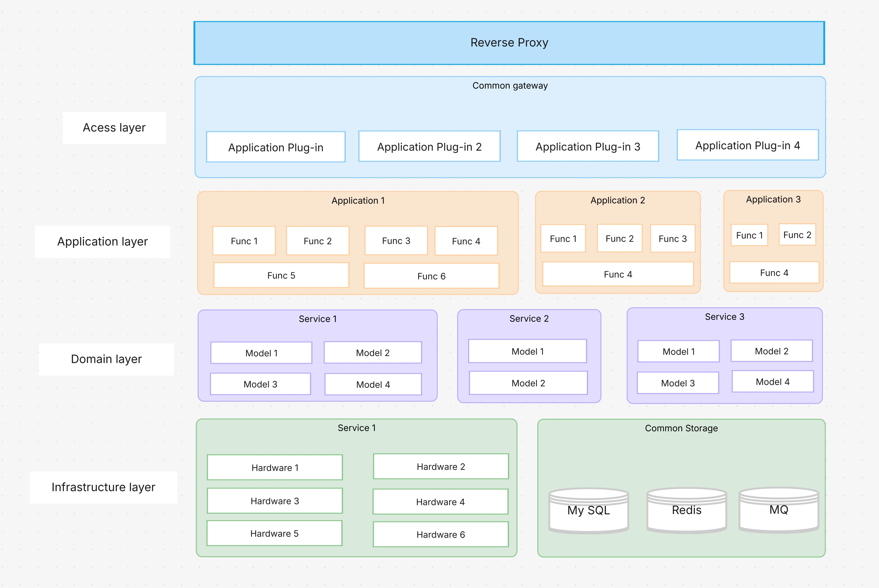The image size is (879, 588).
Task: Select the Infrastructure layer label
Action: [103, 487]
